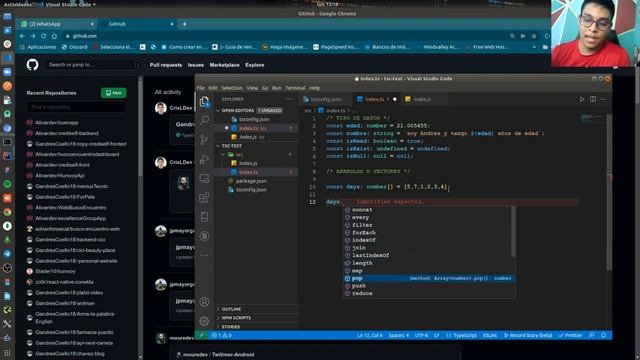Image resolution: width=640 pixels, height=360 pixels.
Task: Open the Discord bookmark
Action: (75, 47)
